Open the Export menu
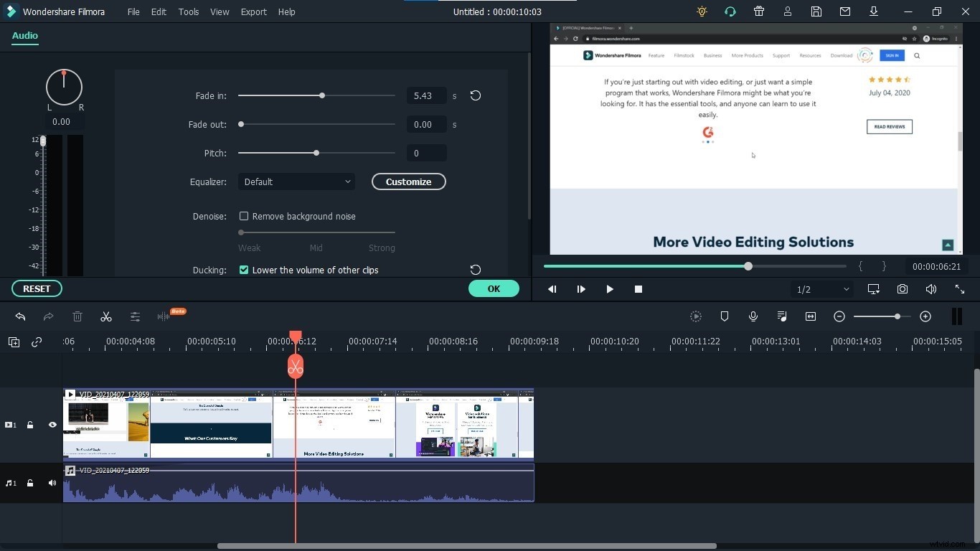 (x=253, y=11)
